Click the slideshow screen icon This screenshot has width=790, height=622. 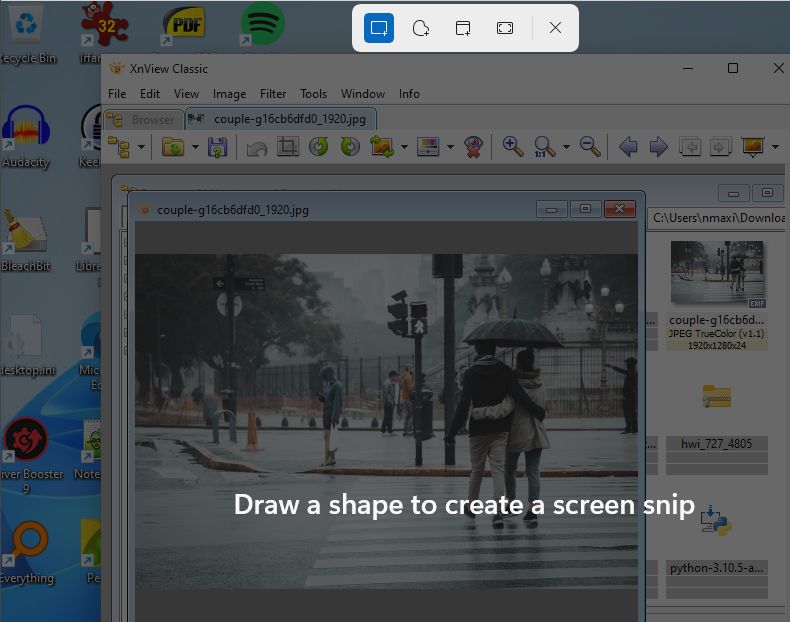click(753, 147)
